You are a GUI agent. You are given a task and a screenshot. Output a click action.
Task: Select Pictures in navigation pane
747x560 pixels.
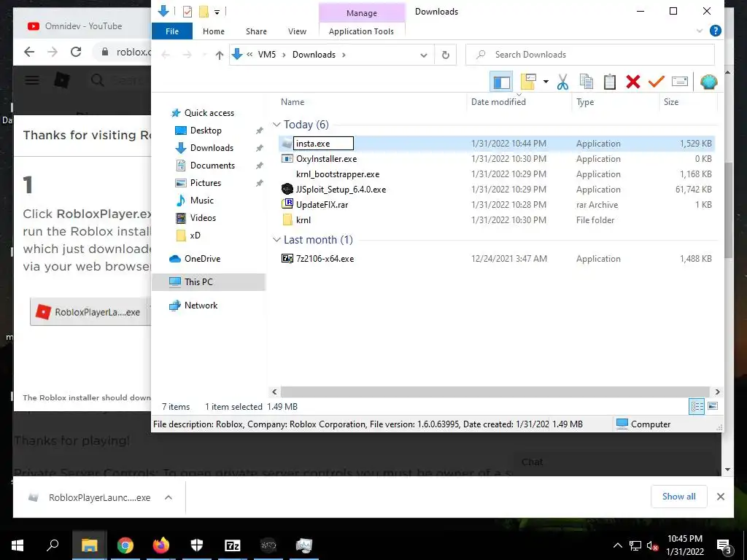(x=205, y=183)
